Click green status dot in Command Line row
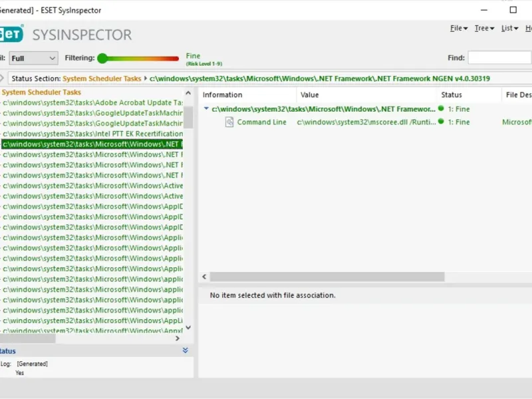Screen dimensions: 532x399 tap(441, 121)
